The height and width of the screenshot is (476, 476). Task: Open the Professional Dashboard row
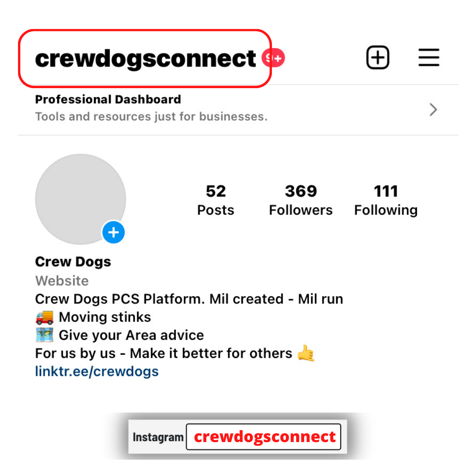tap(238, 110)
